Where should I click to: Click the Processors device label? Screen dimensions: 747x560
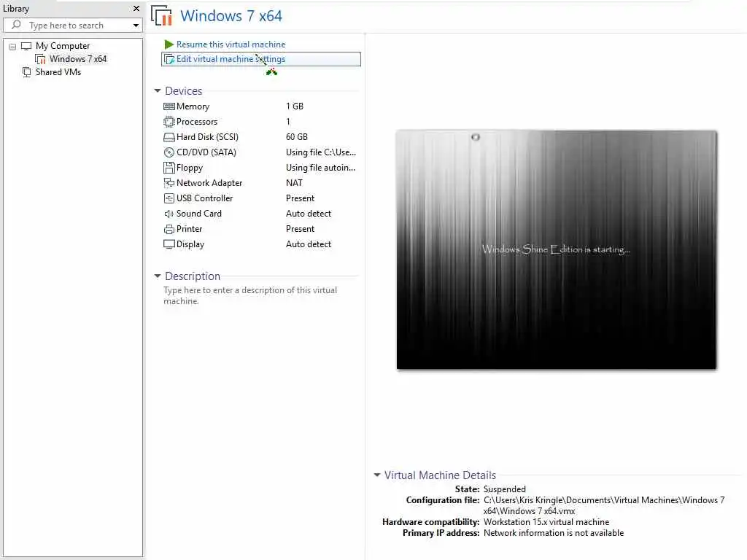click(x=197, y=122)
